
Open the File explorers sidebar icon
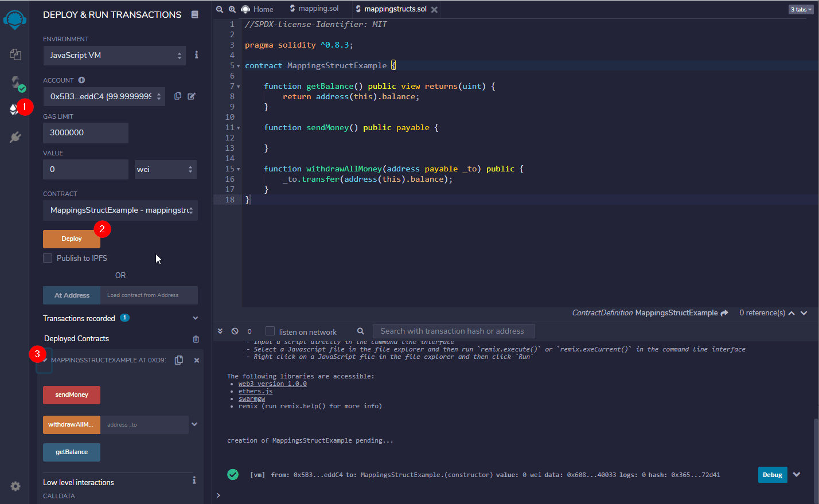click(x=15, y=54)
